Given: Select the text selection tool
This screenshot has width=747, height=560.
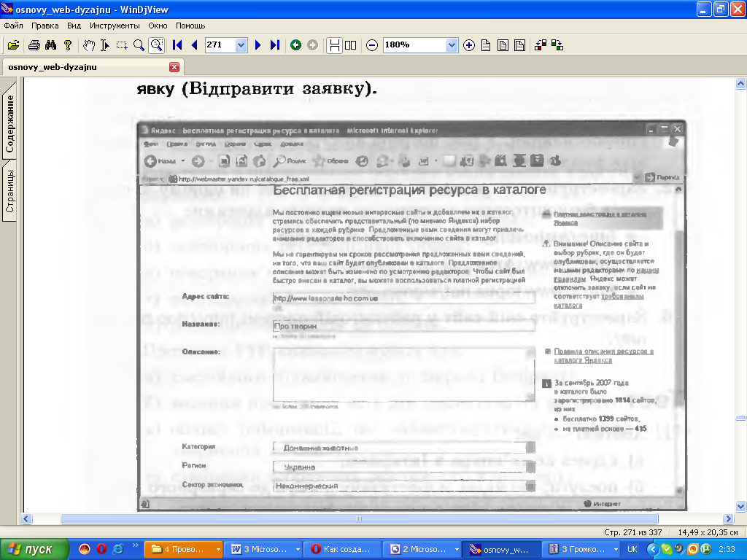Looking at the screenshot, I should pos(105,45).
